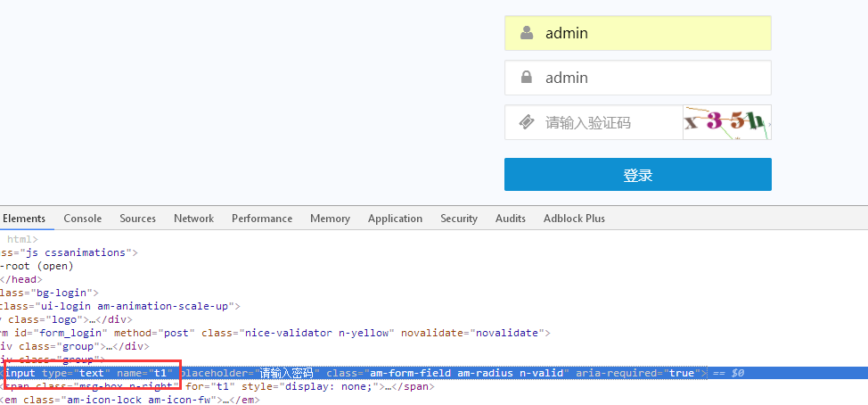Switch to the Console tab
This screenshot has width=868, height=405.
pyautogui.click(x=82, y=219)
